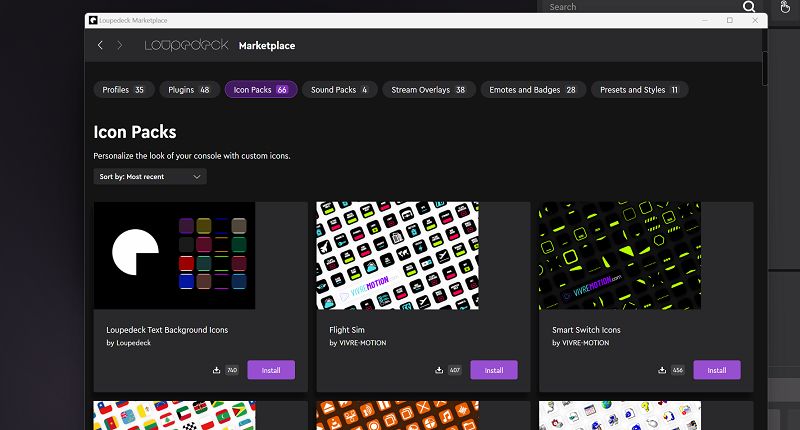Open the Flight Sim pack thumbnail
This screenshot has width=800, height=430.
pyautogui.click(x=397, y=256)
